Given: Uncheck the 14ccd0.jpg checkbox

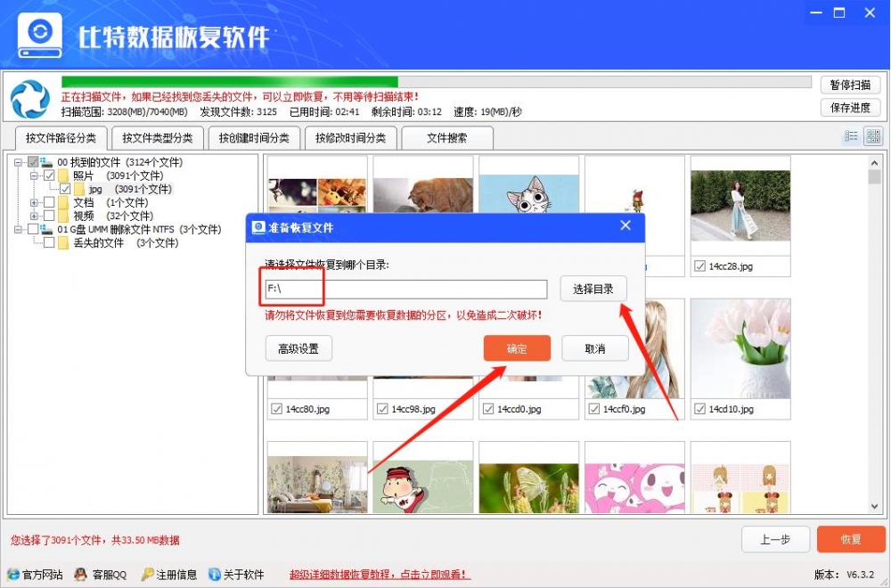Looking at the screenshot, I should click(x=488, y=409).
